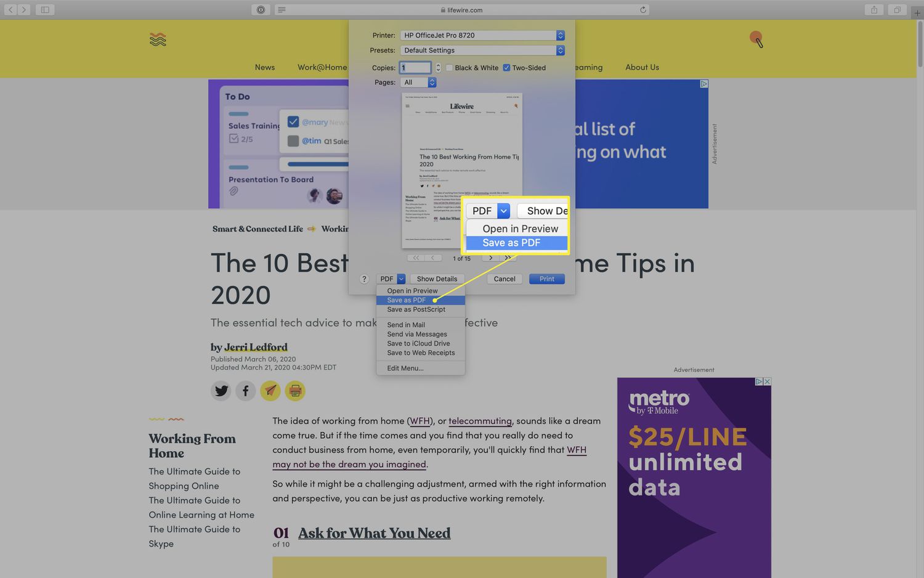Email article with paper plane icon
924x578 pixels.
coord(270,391)
